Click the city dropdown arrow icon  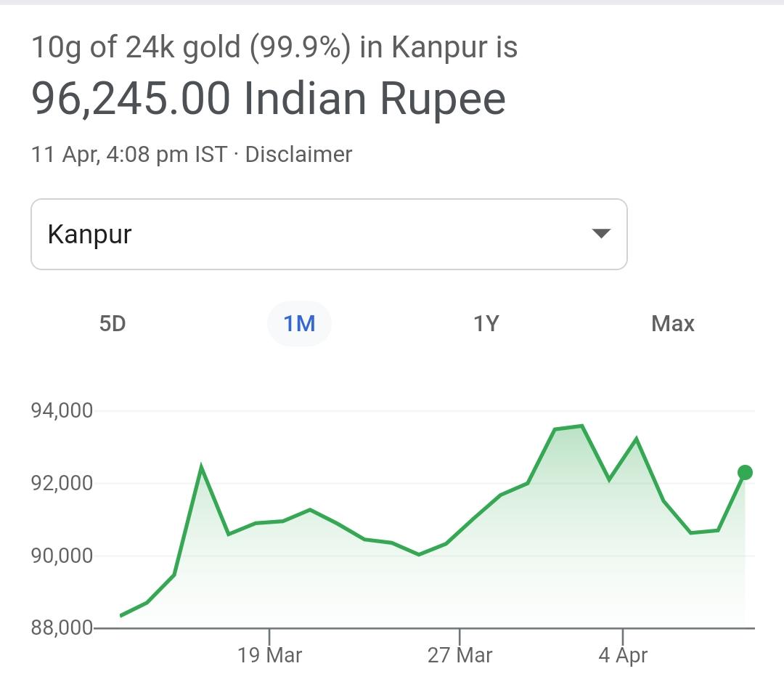pos(600,234)
